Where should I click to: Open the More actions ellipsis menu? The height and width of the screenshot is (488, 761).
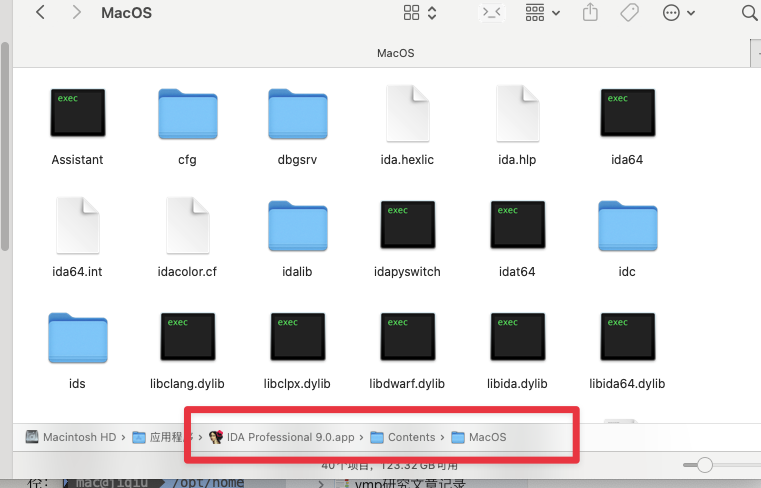[678, 13]
